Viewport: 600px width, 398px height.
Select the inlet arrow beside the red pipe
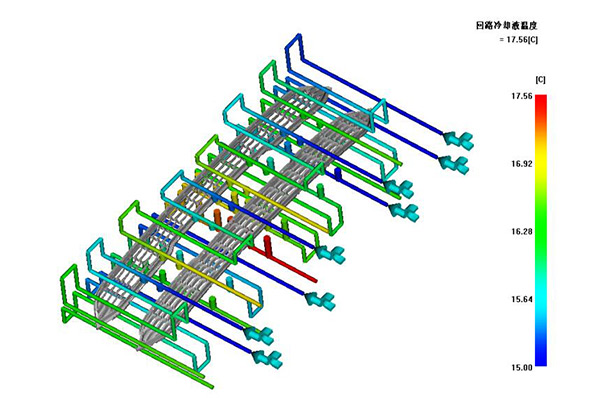[331, 254]
